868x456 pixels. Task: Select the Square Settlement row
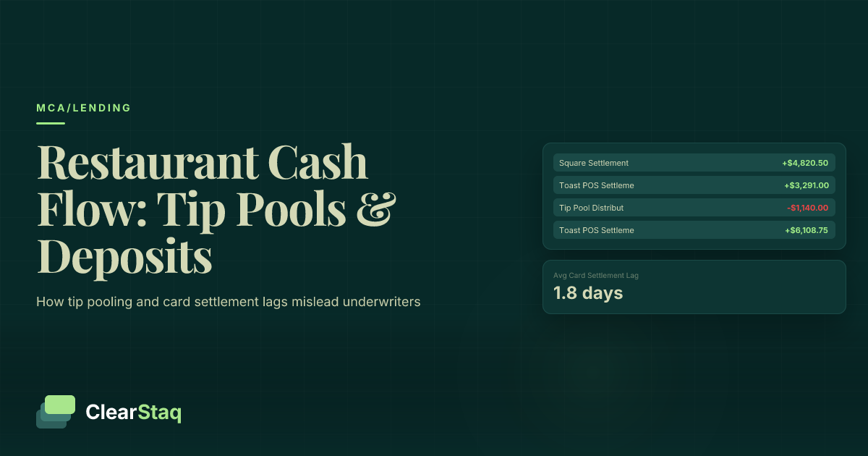pos(694,163)
